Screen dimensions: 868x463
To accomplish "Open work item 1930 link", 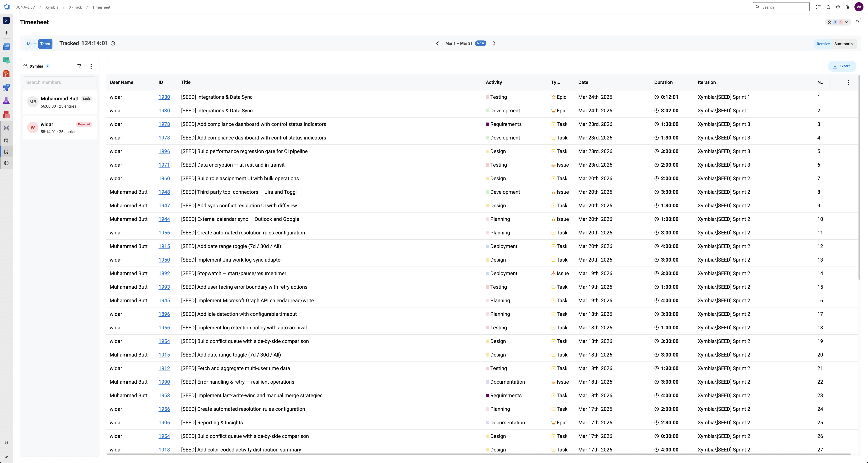I will 164,97.
